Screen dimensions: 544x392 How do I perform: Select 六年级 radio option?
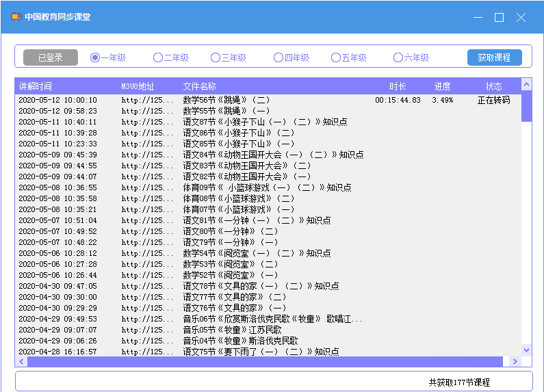tap(411, 57)
